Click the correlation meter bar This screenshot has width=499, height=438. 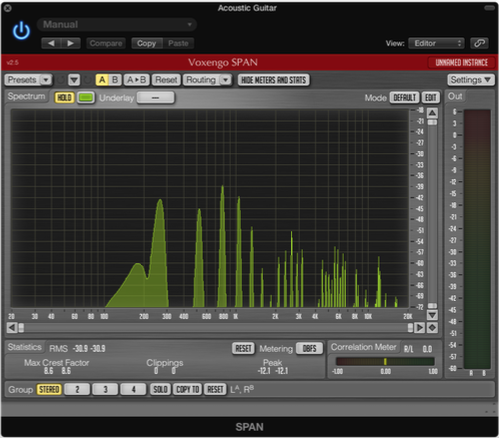click(x=385, y=362)
